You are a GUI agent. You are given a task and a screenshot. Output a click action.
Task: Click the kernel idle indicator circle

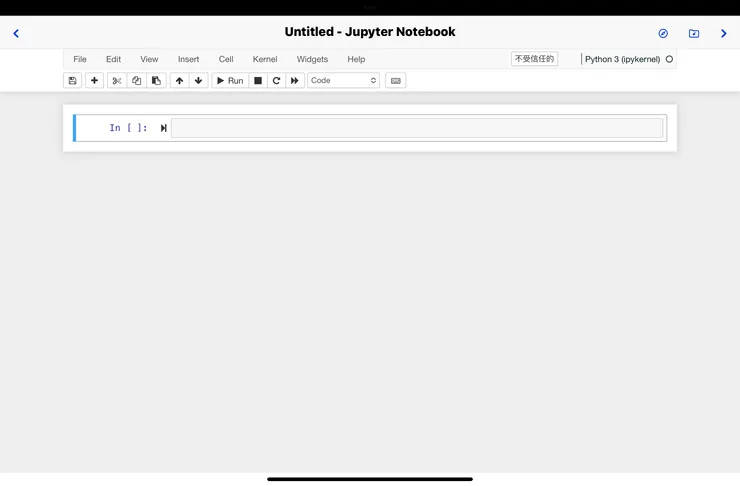669,59
